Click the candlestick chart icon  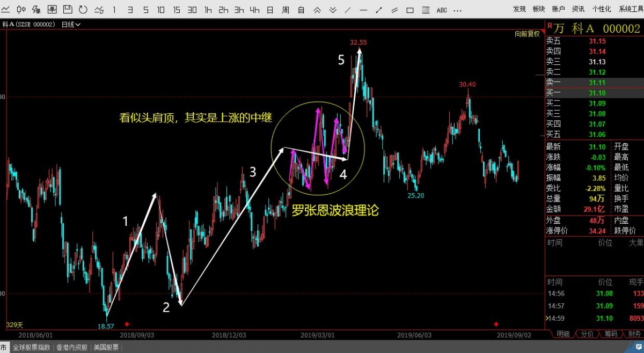pos(21,10)
